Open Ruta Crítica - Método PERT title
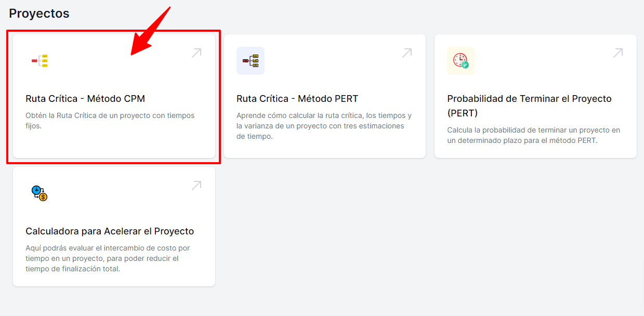 coord(297,99)
